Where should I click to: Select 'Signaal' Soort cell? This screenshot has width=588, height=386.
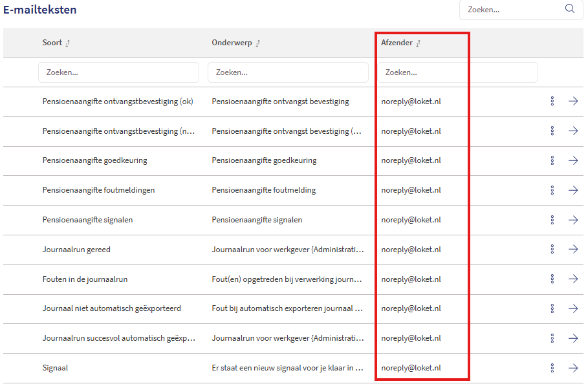coord(55,368)
